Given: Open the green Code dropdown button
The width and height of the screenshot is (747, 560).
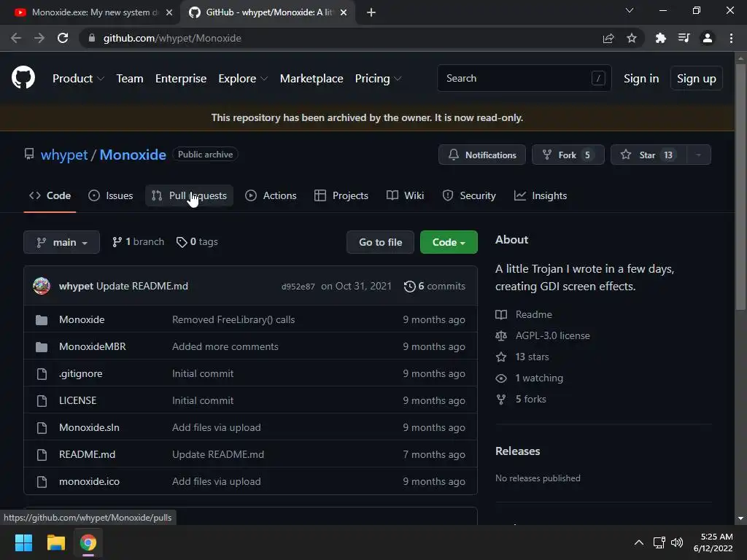Looking at the screenshot, I should [449, 242].
